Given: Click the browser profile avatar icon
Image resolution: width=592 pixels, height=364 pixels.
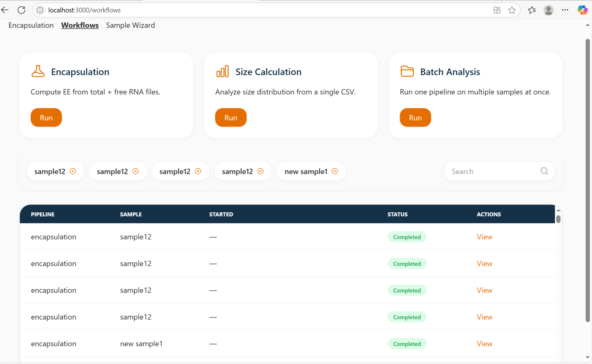Looking at the screenshot, I should tap(548, 10).
